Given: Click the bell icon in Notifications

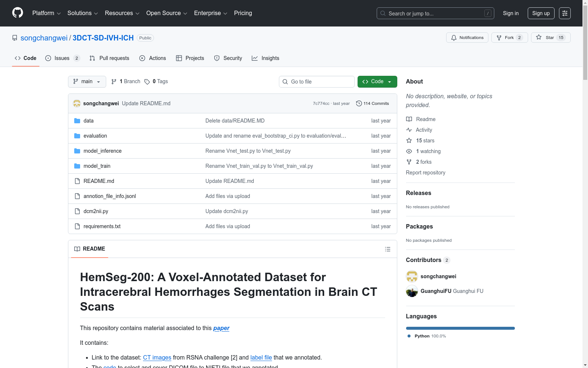Looking at the screenshot, I should pyautogui.click(x=454, y=38).
